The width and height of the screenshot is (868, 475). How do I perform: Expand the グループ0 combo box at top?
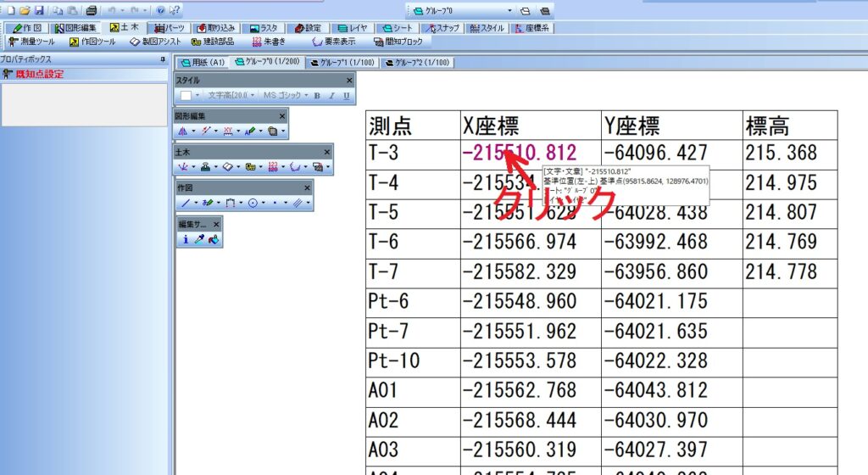point(510,11)
